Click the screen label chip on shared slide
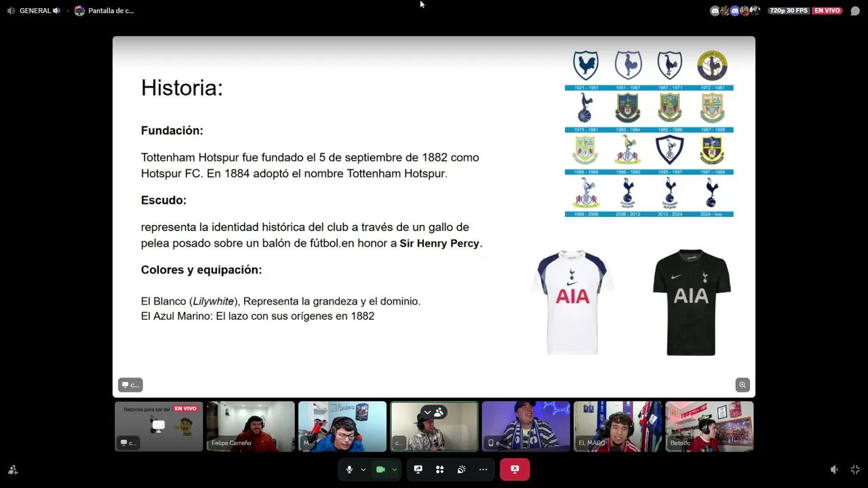The image size is (868, 488). coord(130,385)
